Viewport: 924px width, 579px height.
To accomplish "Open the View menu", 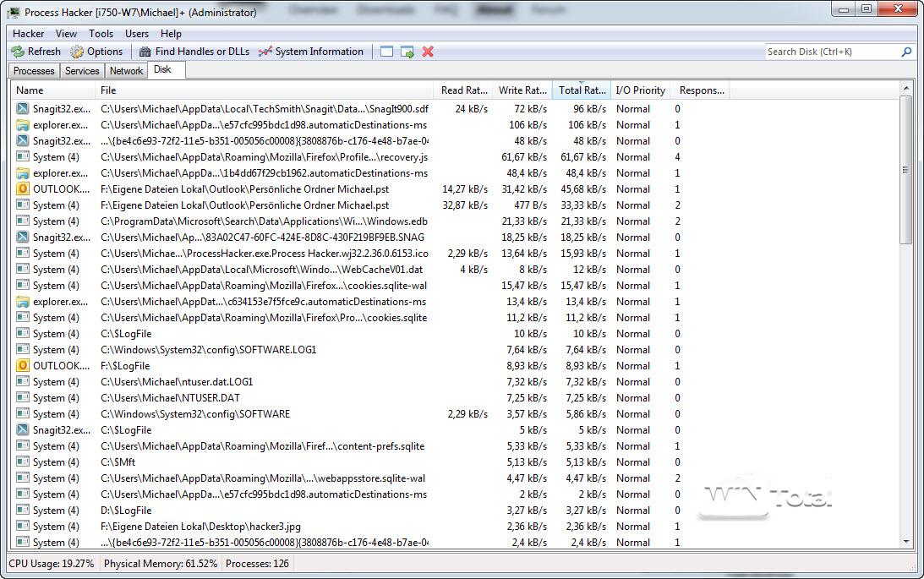I will 66,34.
